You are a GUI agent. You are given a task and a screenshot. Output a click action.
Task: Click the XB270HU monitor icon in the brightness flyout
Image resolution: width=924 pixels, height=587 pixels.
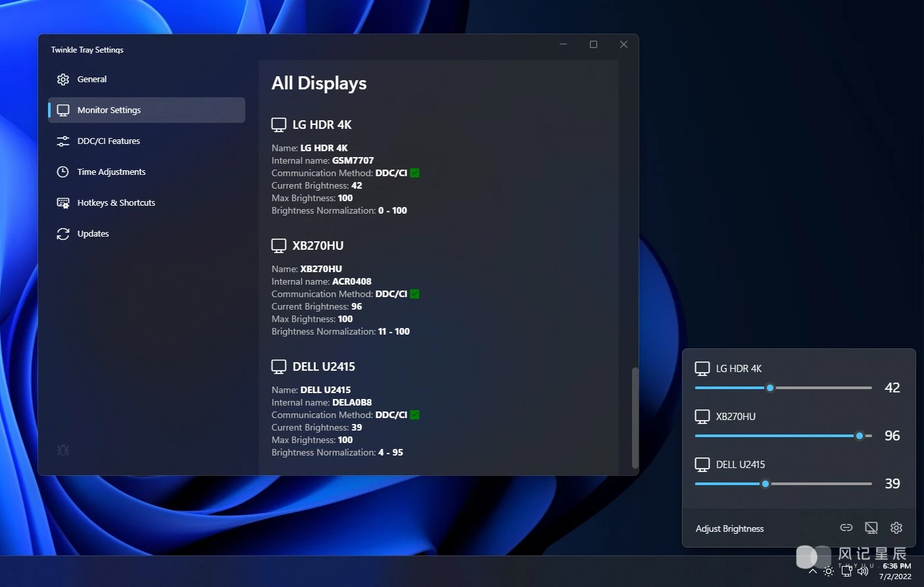702,417
